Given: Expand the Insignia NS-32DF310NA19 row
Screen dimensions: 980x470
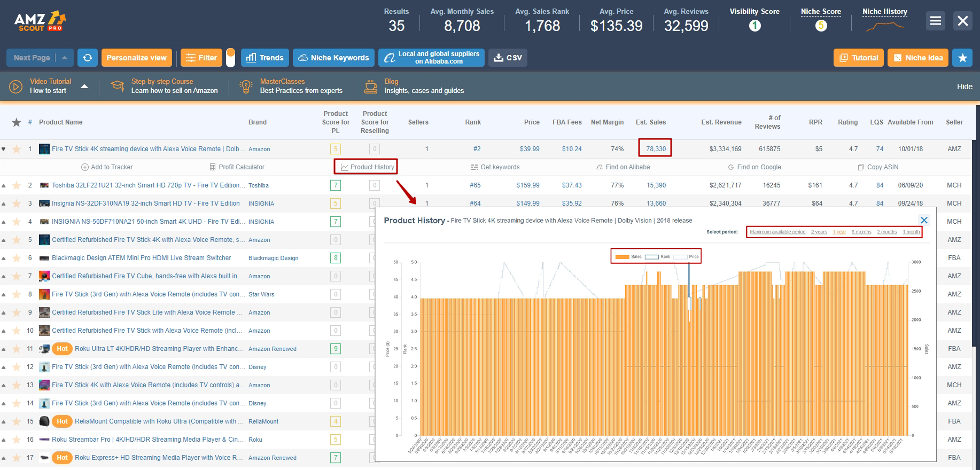Looking at the screenshot, I should pos(4,203).
